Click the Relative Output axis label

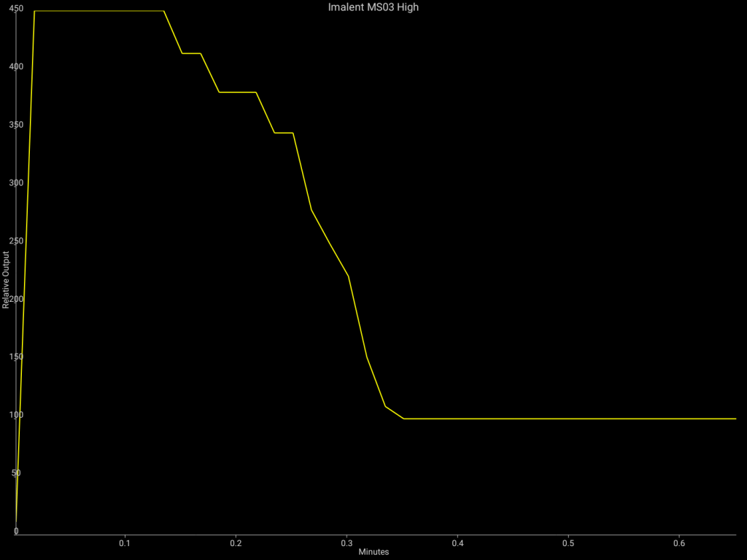click(x=6, y=280)
